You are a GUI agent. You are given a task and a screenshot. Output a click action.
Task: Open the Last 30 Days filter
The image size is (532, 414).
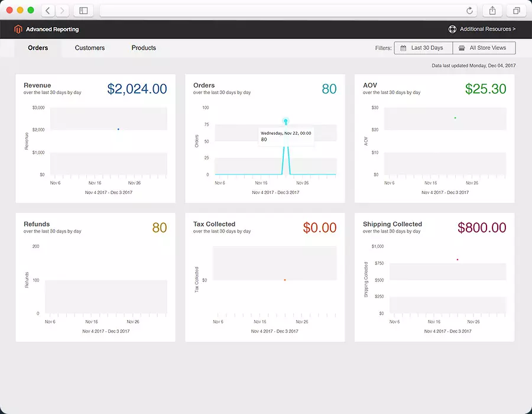click(423, 48)
